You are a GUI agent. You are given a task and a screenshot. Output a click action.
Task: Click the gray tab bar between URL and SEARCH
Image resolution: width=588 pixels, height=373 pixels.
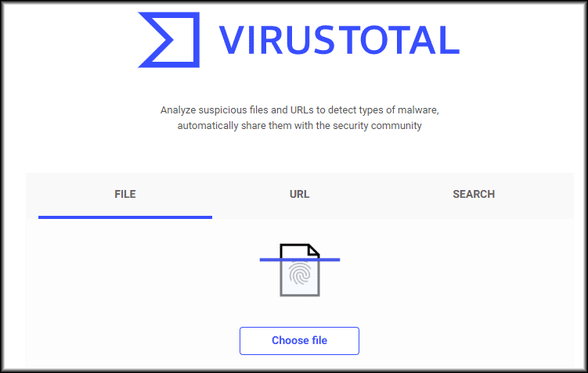click(x=386, y=194)
